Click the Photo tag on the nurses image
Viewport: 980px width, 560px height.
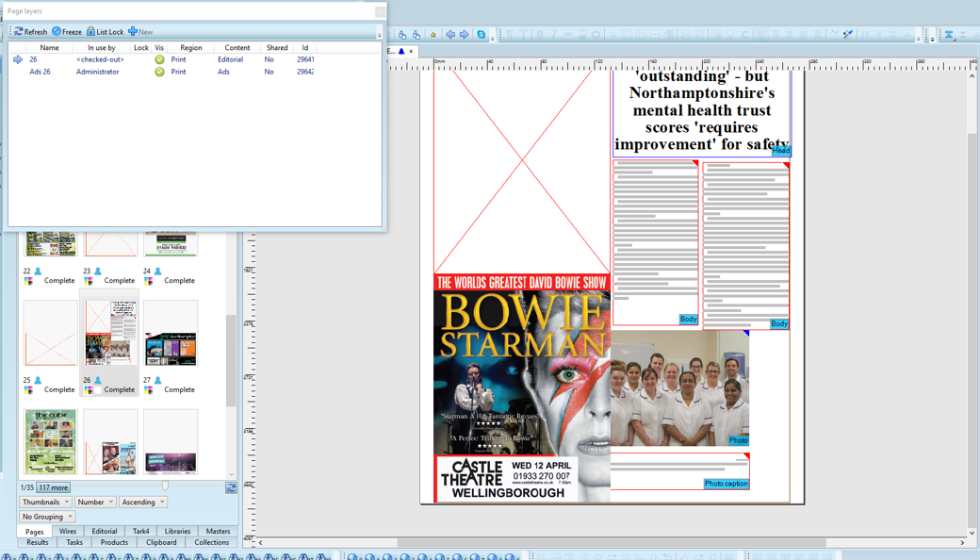[738, 440]
